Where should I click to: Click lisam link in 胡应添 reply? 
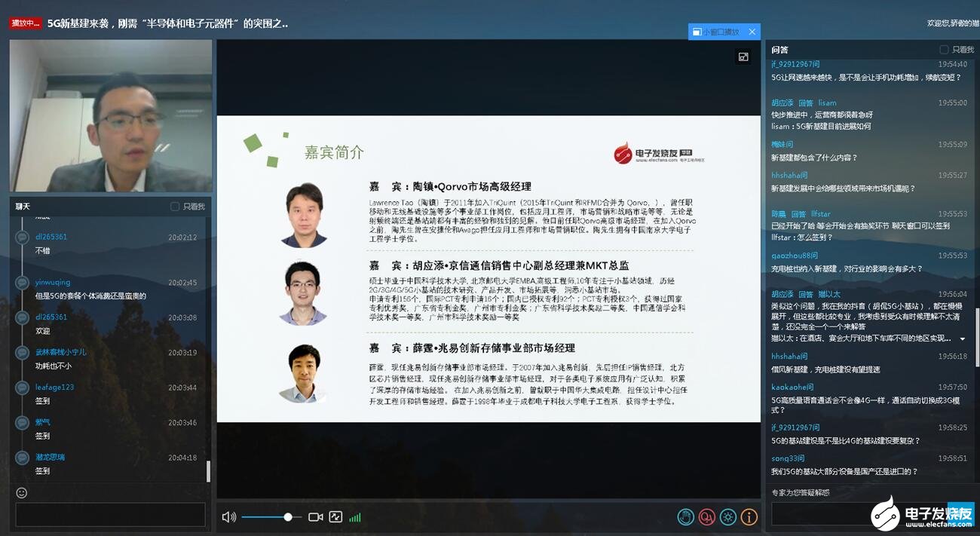pyautogui.click(x=828, y=103)
